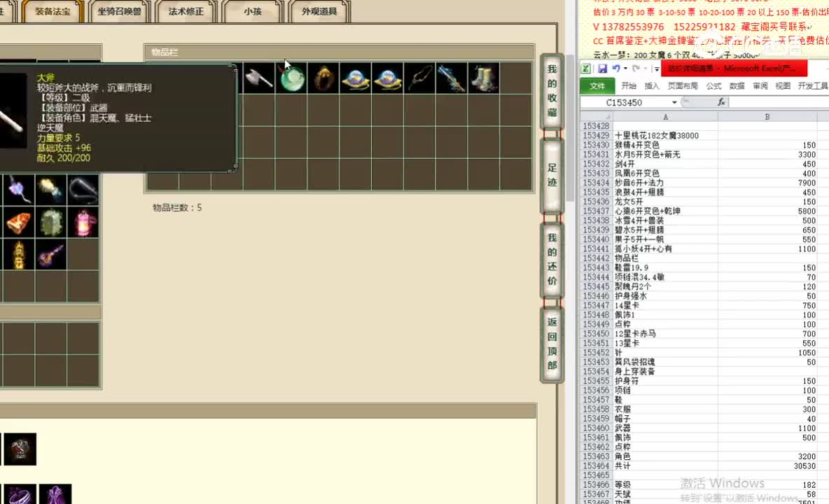Switch to the 装备法宝 tab
Screen dimensions: 829x504
[x=53, y=11]
